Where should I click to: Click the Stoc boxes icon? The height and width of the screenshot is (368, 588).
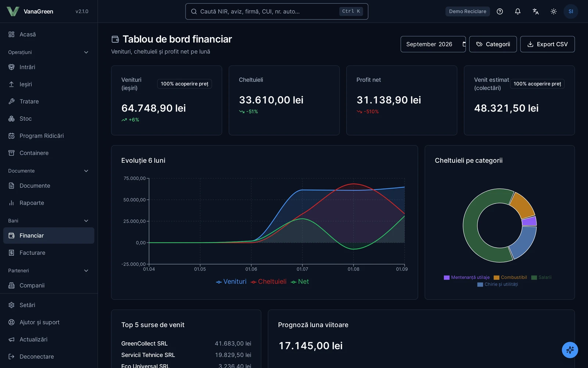11,118
